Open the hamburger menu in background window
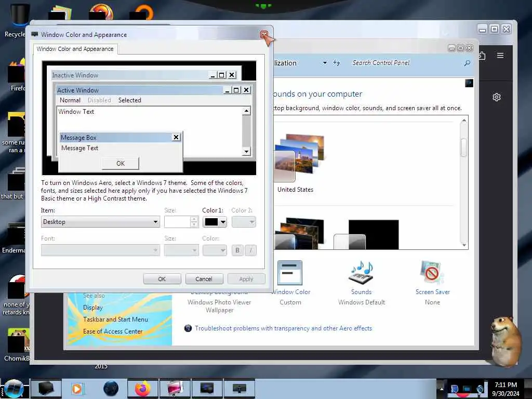532x399 pixels. tap(500, 55)
